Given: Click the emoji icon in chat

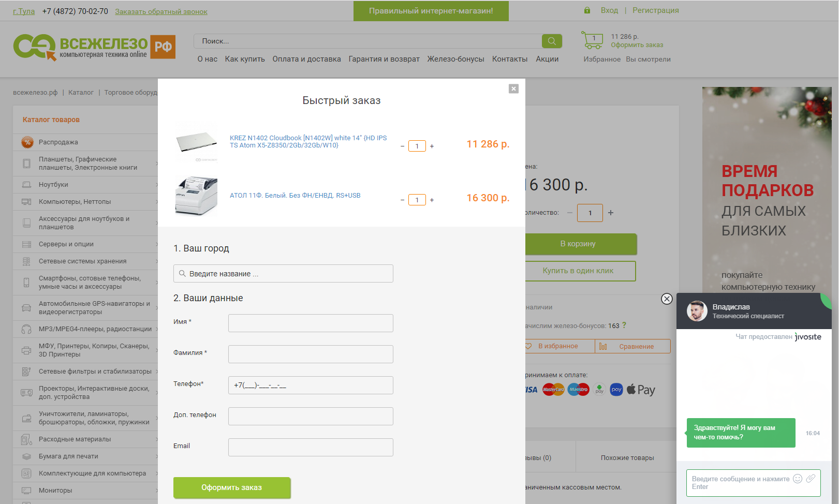Looking at the screenshot, I should [x=798, y=479].
